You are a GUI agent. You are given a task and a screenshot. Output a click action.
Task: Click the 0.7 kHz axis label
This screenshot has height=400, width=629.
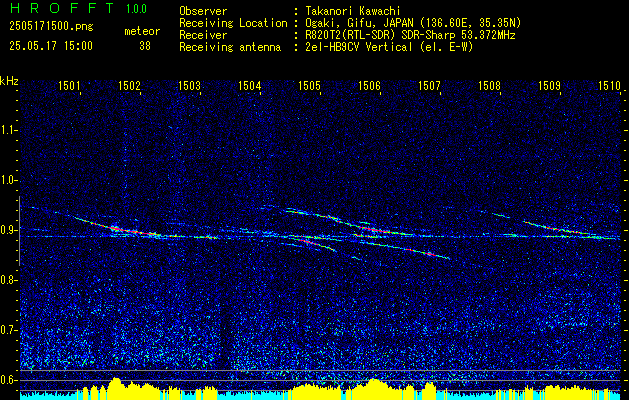[x=8, y=330]
